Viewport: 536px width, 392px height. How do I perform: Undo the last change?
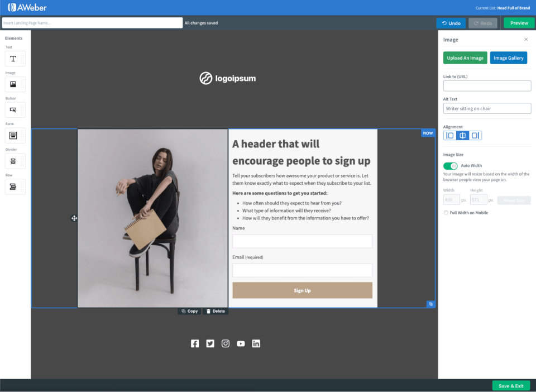point(451,23)
